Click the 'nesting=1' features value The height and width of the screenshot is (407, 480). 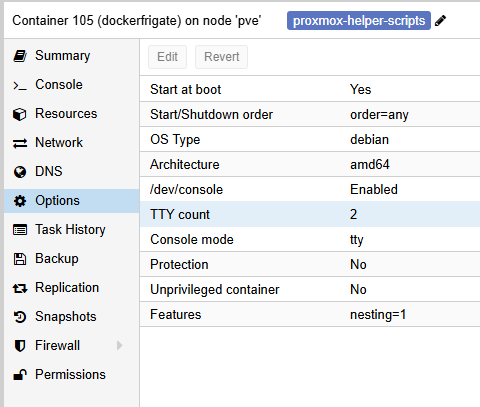coord(378,315)
